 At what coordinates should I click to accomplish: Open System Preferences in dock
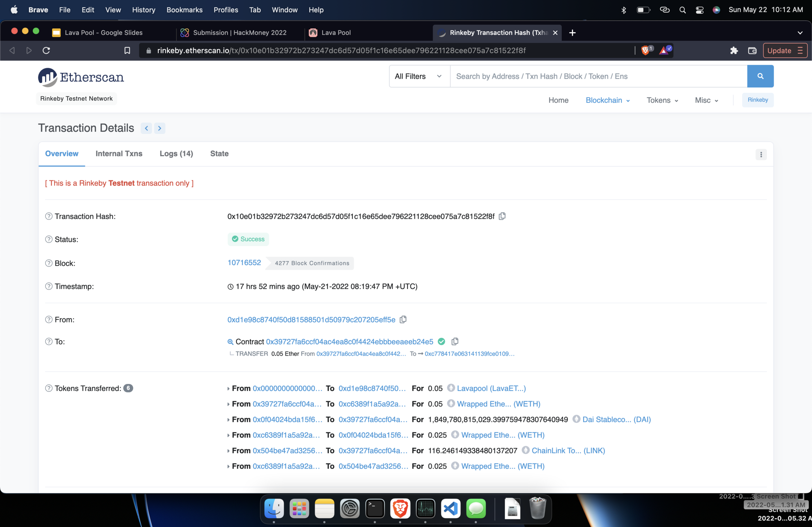click(x=349, y=508)
